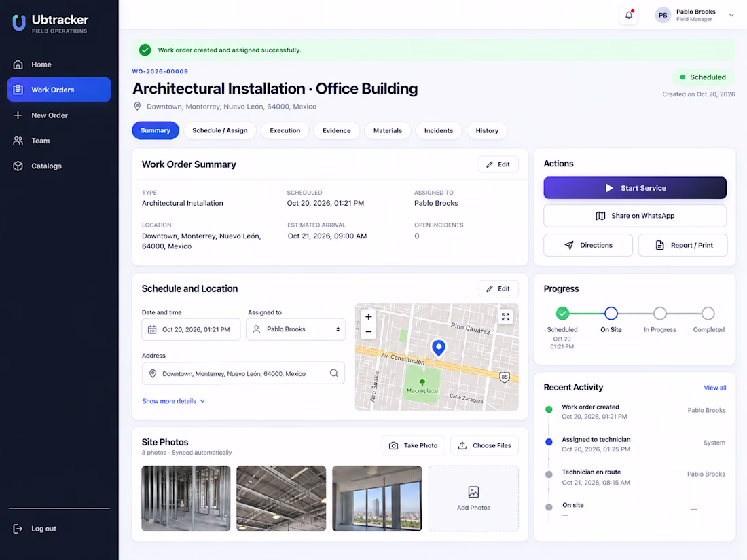Viewport: 747px width, 560px height.
Task: Click the pin icon in Address field
Action: 153,374
